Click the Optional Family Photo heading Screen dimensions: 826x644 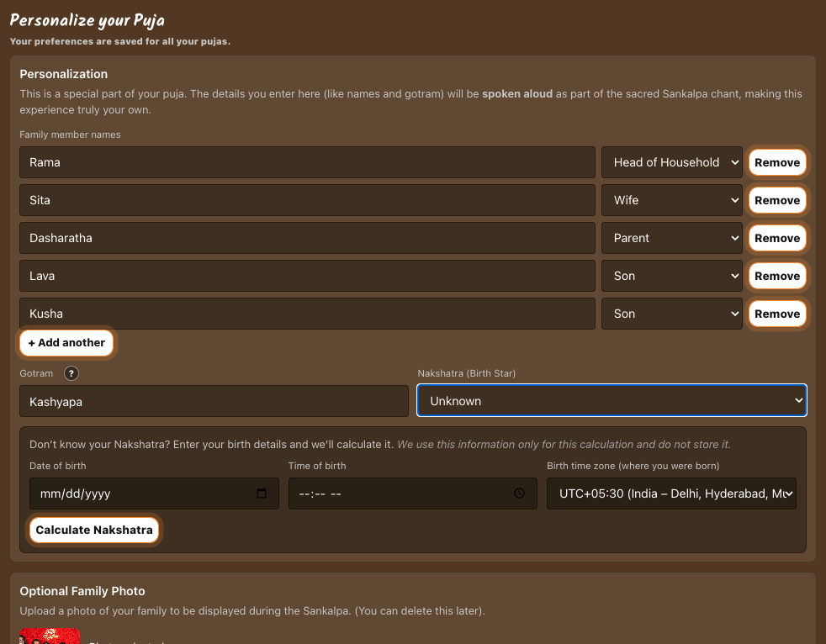click(x=82, y=591)
